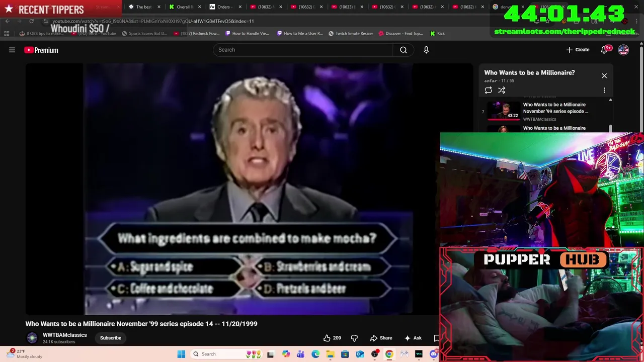Close the 'Orders' browser tab
This screenshot has height=362, width=644.
coord(240,7)
